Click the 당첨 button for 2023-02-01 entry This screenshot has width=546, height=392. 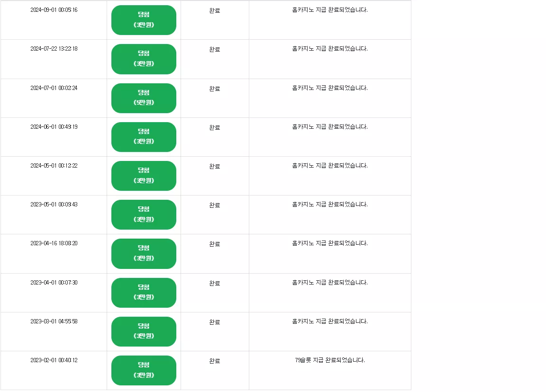click(x=144, y=370)
